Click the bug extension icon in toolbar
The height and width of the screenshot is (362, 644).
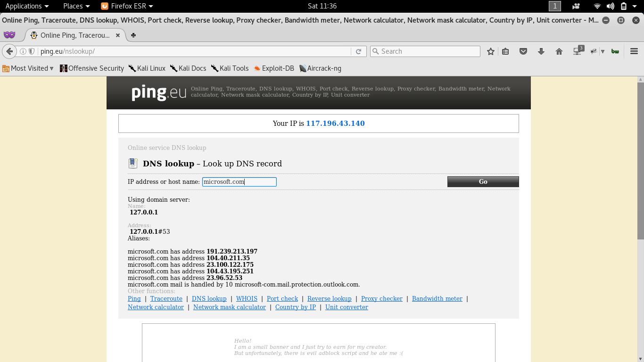[594, 51]
